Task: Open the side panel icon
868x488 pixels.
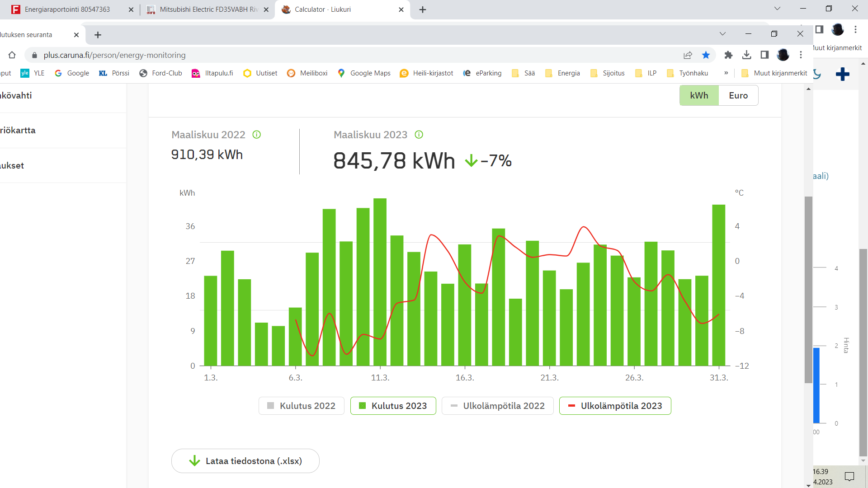Action: (x=764, y=55)
